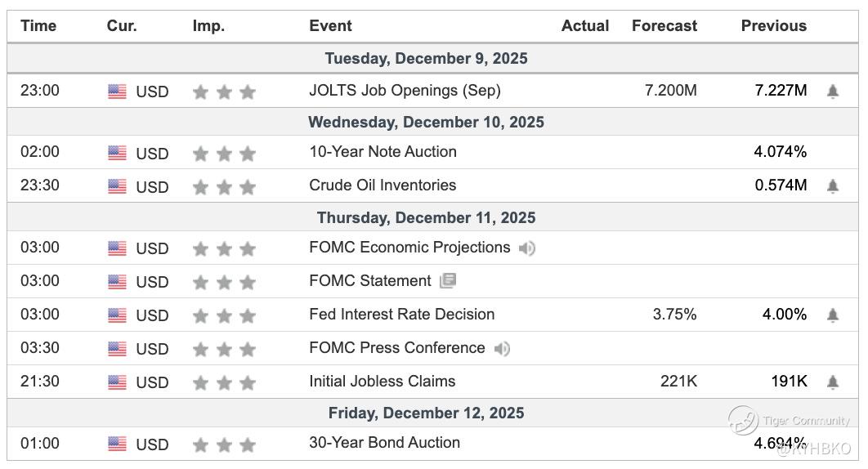868x469 pixels.
Task: Click the Thursday, December 11, 2025 date row
Action: pos(426,218)
